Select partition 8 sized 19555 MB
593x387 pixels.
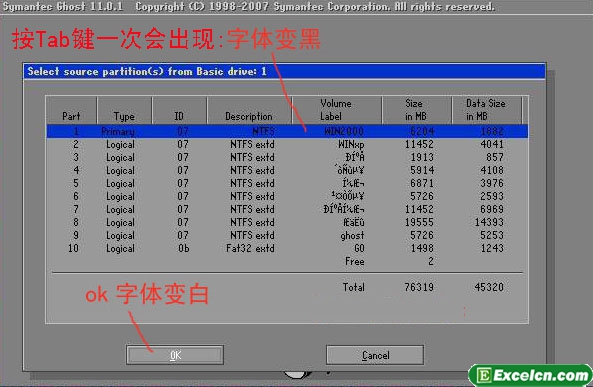287,222
